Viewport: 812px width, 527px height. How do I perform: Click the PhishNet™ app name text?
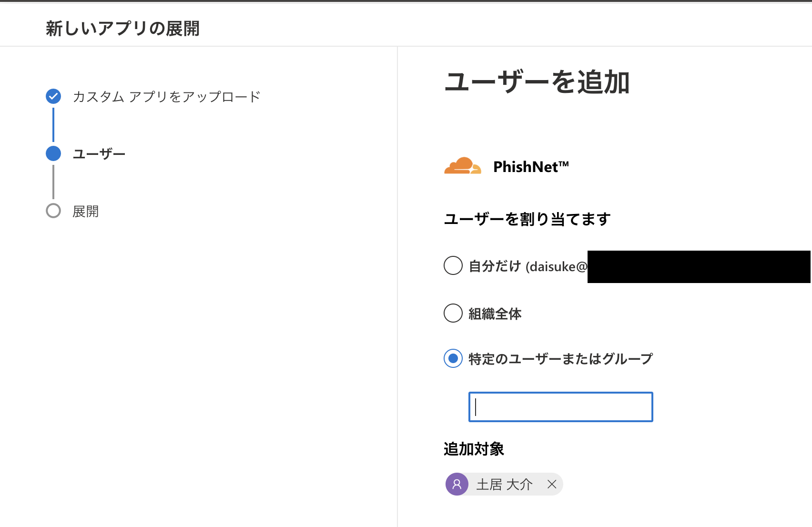click(x=530, y=167)
